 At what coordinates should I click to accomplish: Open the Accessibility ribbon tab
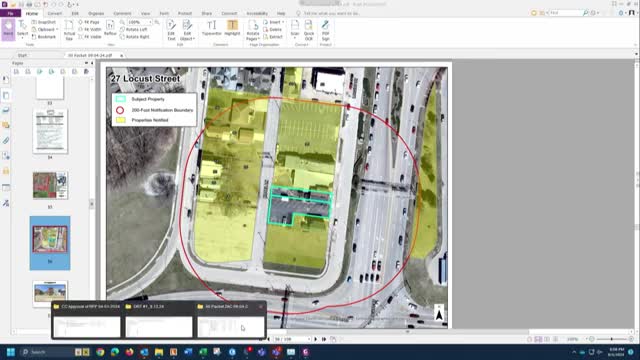tap(257, 13)
